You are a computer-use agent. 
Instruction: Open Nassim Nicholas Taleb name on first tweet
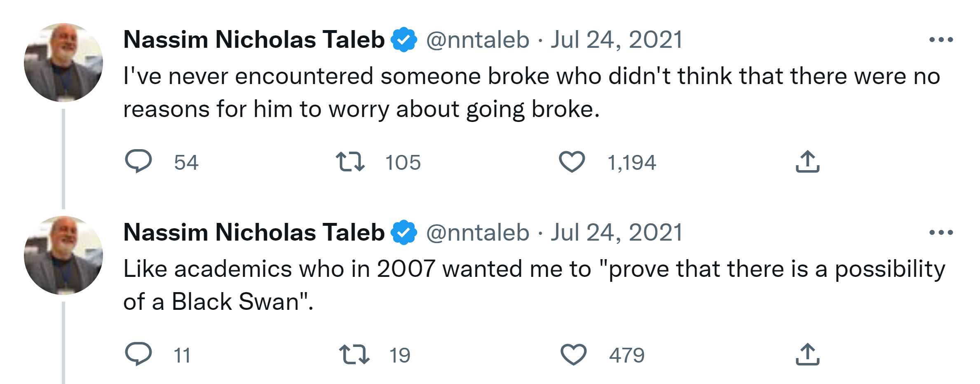tap(254, 40)
